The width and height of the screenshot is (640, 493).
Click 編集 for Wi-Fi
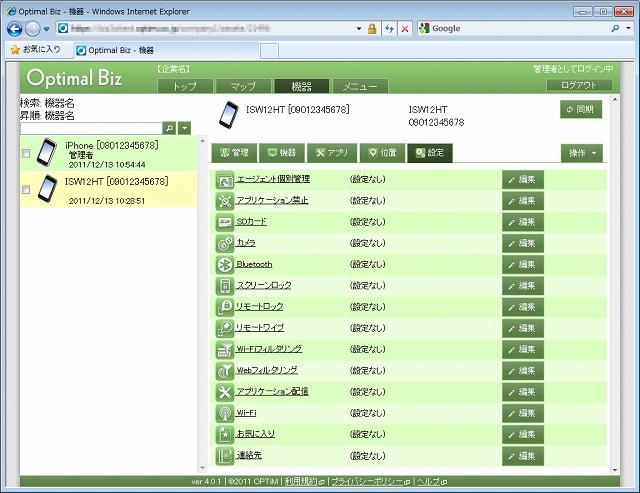[x=523, y=413]
